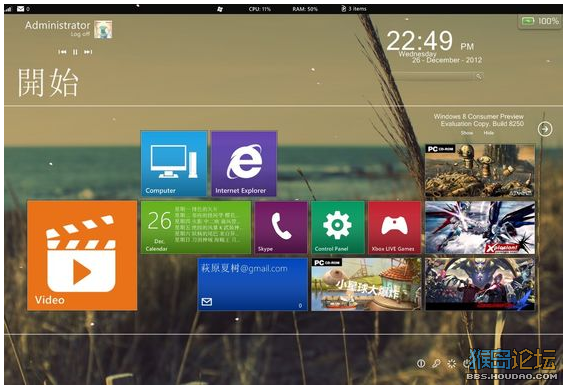The height and width of the screenshot is (385, 563).
Task: Open the Control Panel gear tile
Action: (338, 227)
